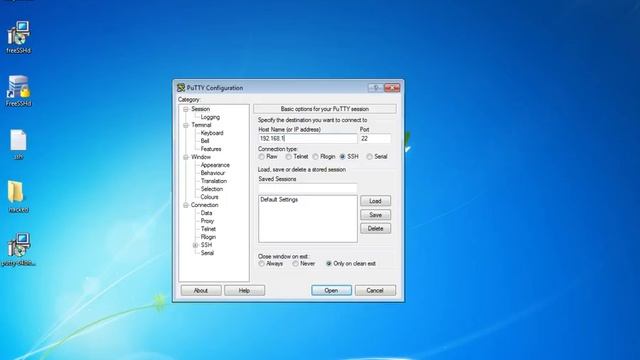Screen dimensions: 640x360
Task: Open the Connection category
Action: click(x=204, y=205)
